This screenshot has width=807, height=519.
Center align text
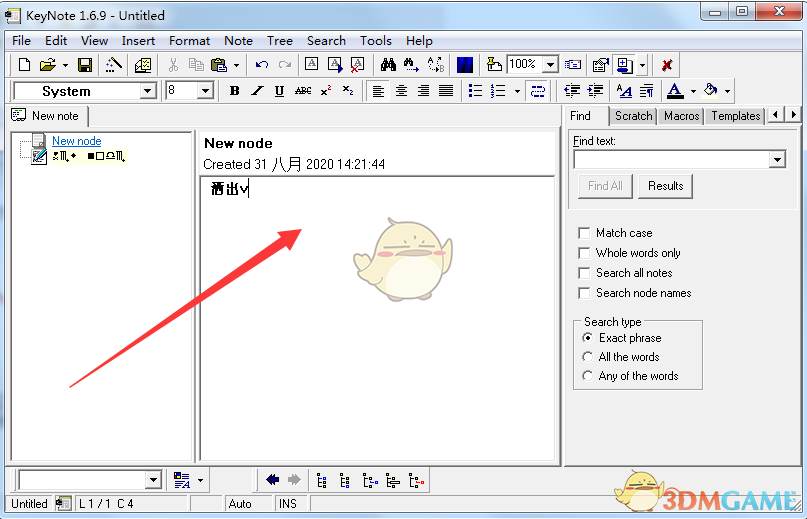pos(401,91)
